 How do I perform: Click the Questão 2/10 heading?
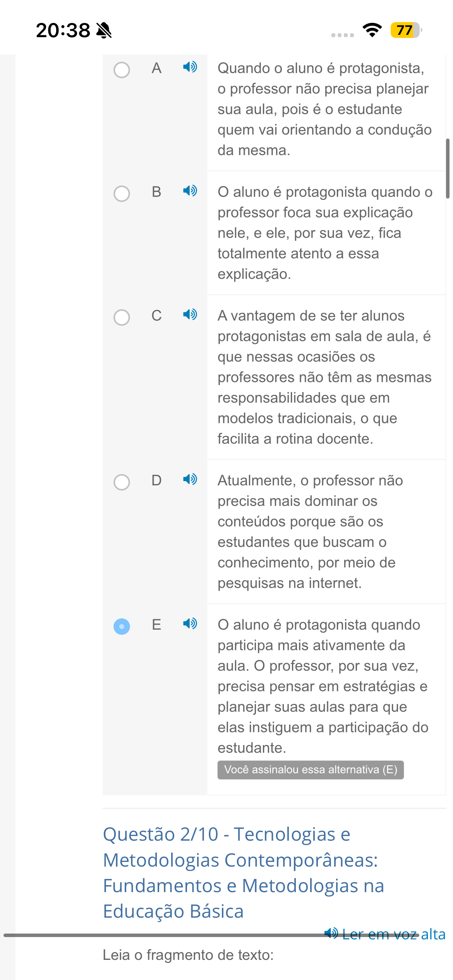tap(244, 872)
